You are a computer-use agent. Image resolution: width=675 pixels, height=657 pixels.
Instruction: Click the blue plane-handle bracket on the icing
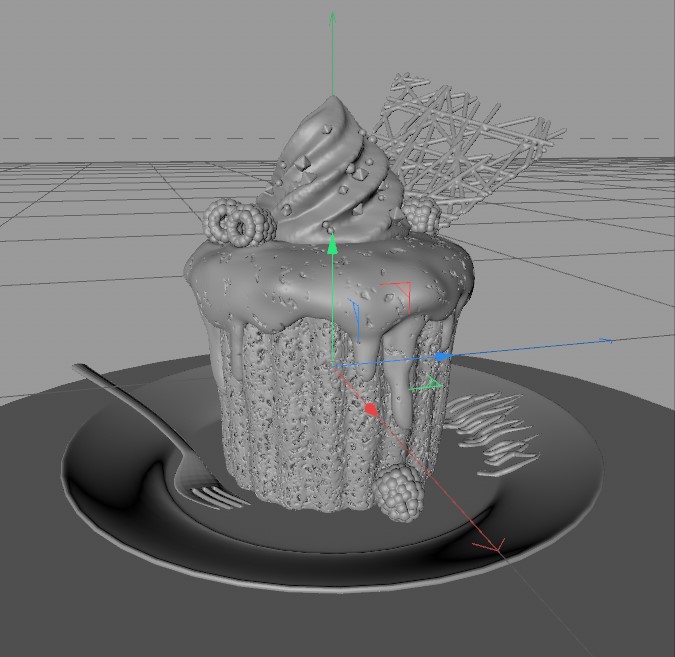tap(355, 319)
